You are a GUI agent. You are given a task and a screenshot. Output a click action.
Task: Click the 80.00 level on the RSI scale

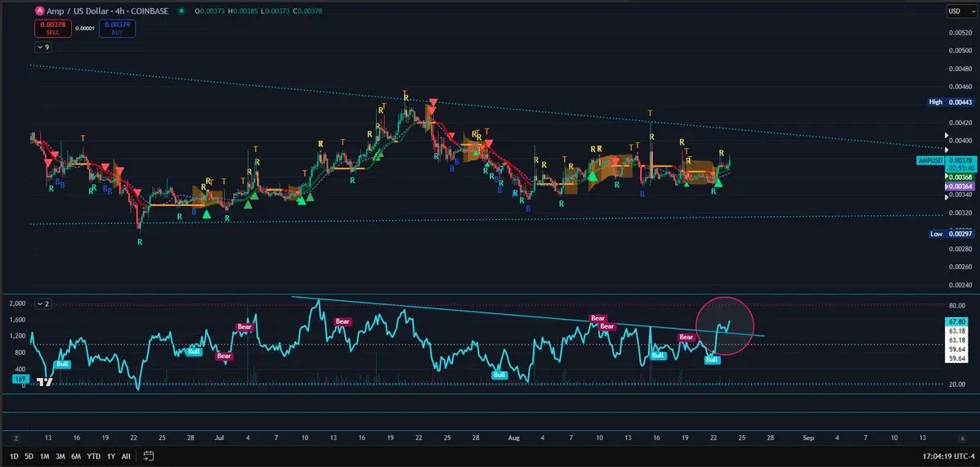click(957, 306)
